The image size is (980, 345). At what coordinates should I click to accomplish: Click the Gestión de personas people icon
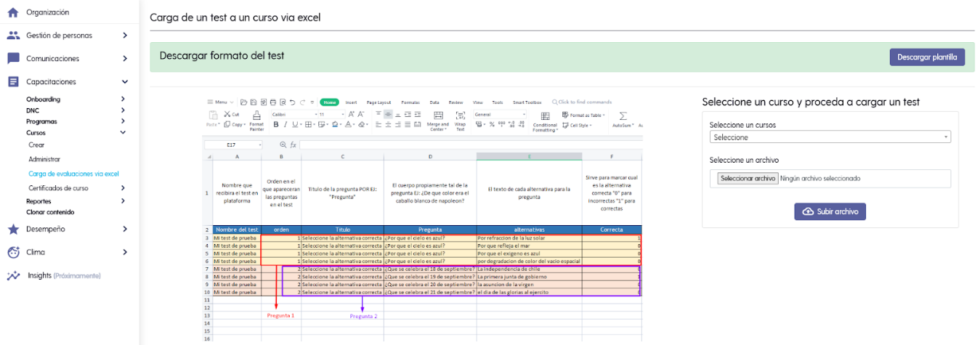pos(13,36)
